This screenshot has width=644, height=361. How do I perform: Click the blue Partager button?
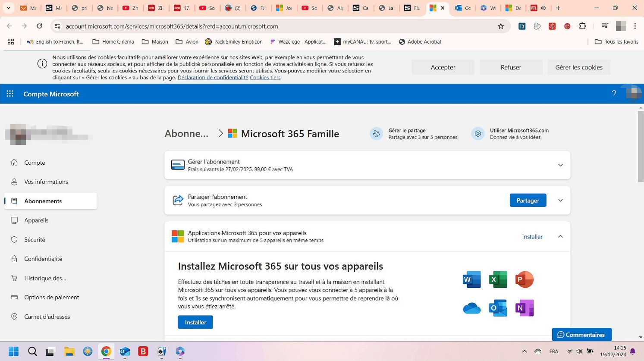point(528,201)
